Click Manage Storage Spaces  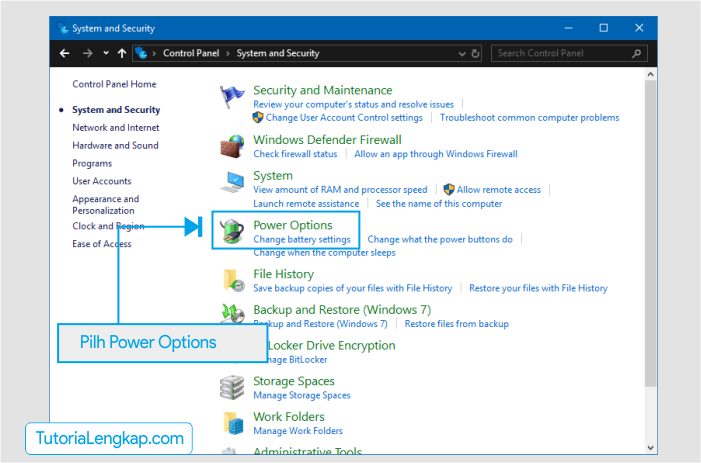(x=302, y=396)
